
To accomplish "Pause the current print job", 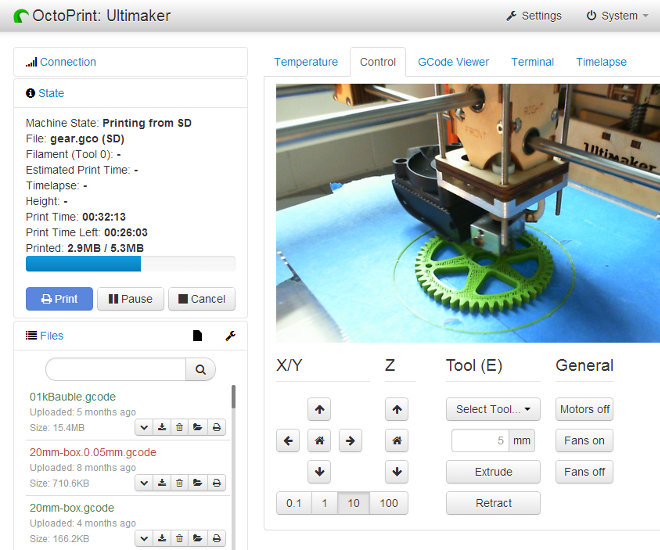I will (130, 299).
